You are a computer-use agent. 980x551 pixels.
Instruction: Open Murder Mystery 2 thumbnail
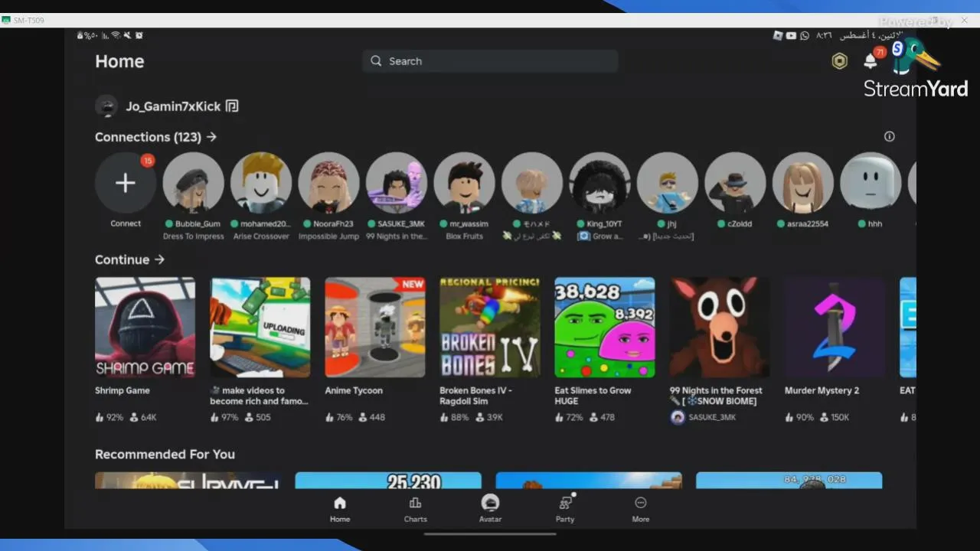click(x=835, y=328)
